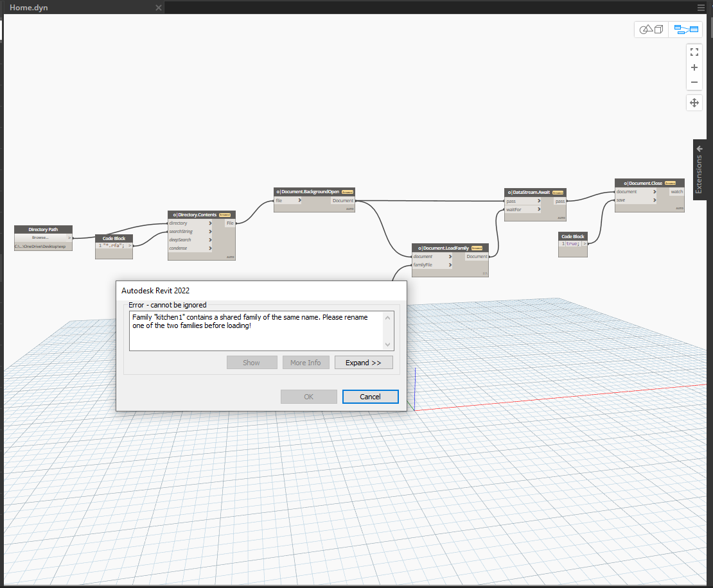Cancel the Revit error dialog
This screenshot has width=713, height=588.
point(371,396)
